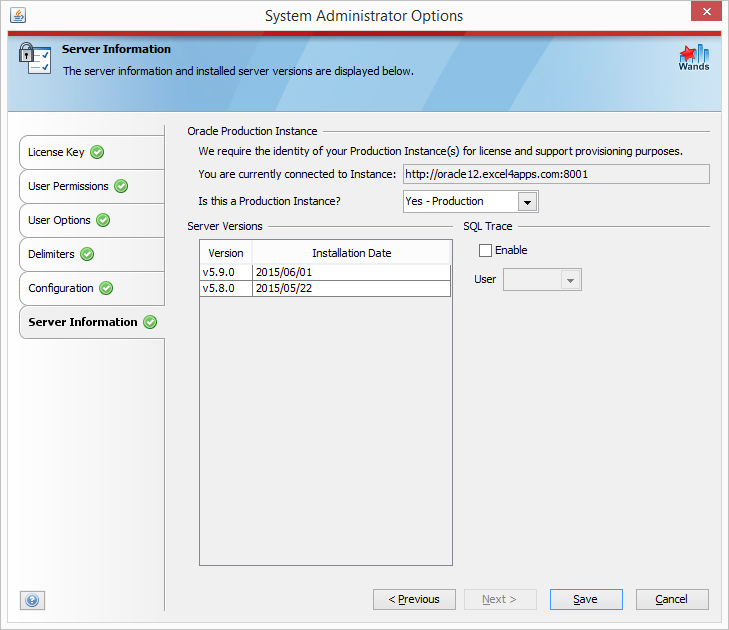Screen dimensions: 729x630
Task: Click the 2015/05/22 installation date cell
Action: (x=351, y=288)
